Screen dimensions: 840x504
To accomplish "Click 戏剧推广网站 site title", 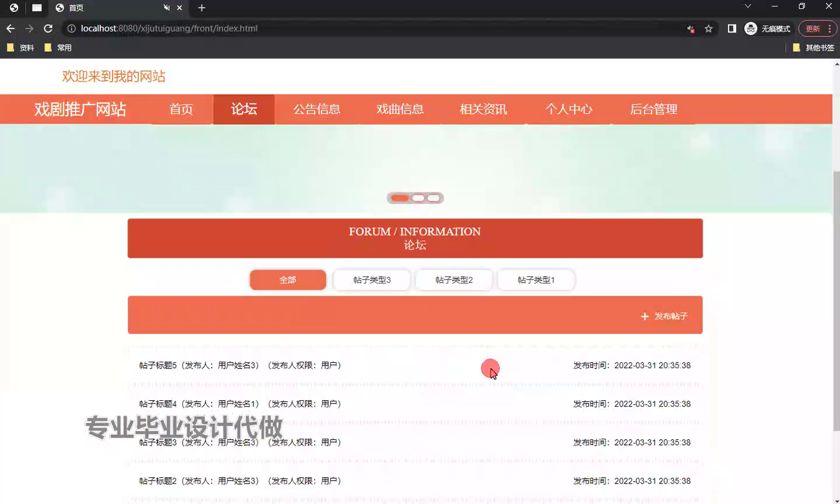I will click(x=80, y=109).
